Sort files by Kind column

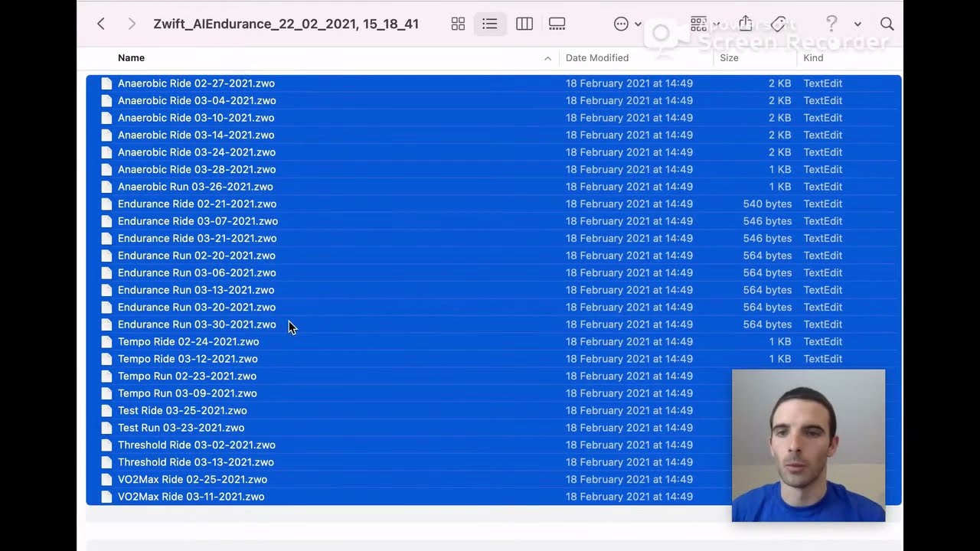point(813,57)
